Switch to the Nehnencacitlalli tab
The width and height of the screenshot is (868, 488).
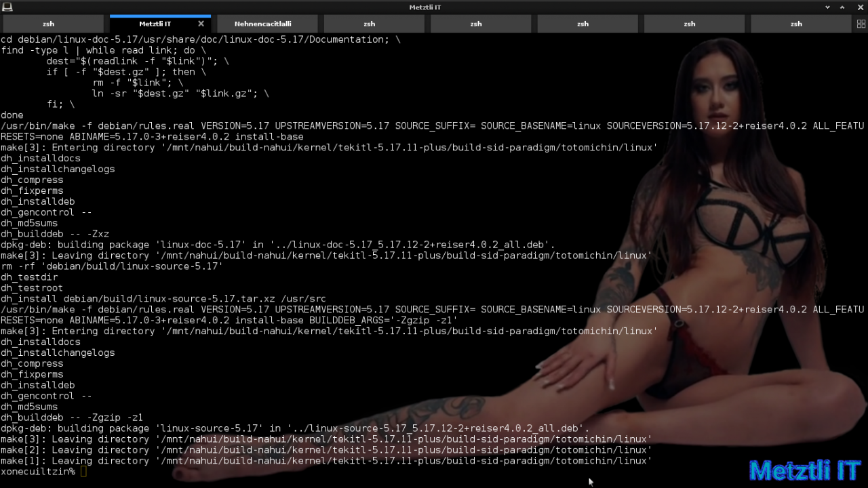point(267,24)
